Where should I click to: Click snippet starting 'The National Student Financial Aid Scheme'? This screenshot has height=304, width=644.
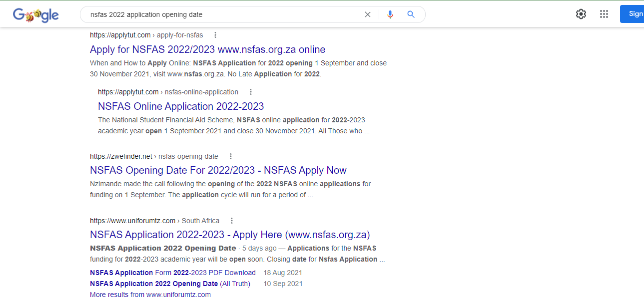234,125
